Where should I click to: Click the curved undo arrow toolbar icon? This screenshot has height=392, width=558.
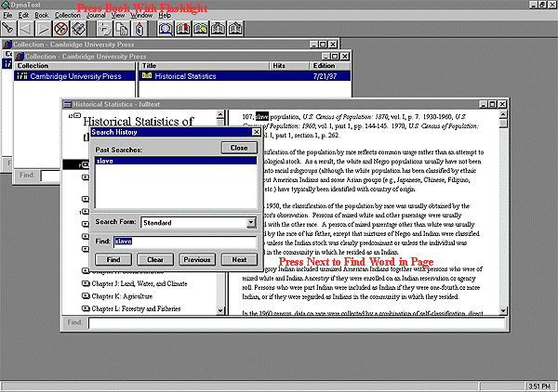pyautogui.click(x=106, y=29)
